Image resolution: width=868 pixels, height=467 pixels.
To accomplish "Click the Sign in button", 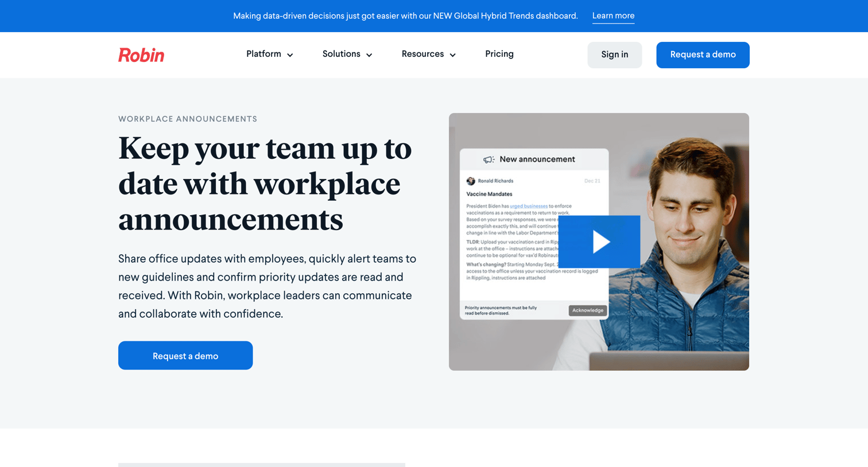I will pos(614,55).
